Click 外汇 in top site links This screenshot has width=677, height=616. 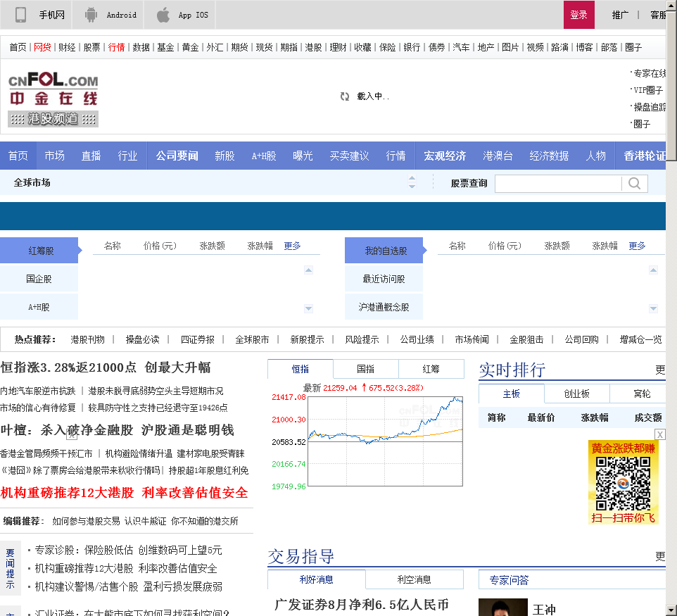215,47
